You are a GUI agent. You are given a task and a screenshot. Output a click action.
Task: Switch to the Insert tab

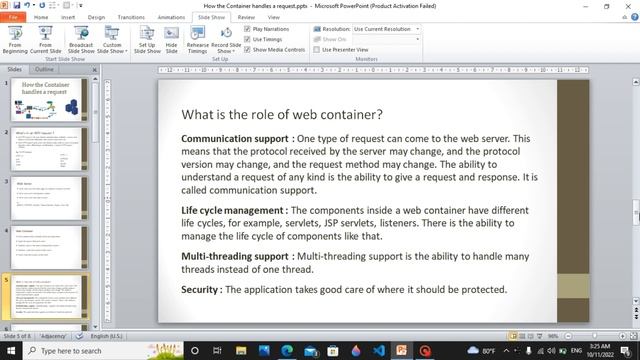tap(68, 17)
